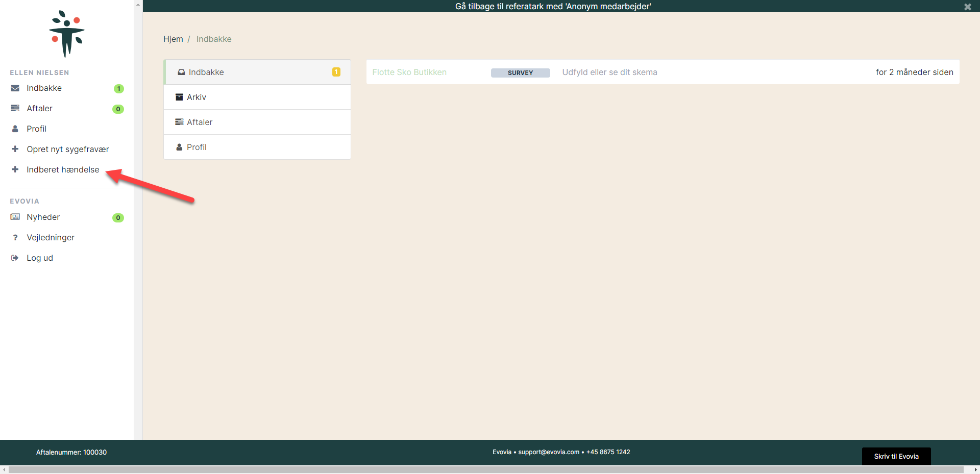Click the person icon beside sidebar Profil
The width and height of the screenshot is (980, 474).
tap(15, 129)
